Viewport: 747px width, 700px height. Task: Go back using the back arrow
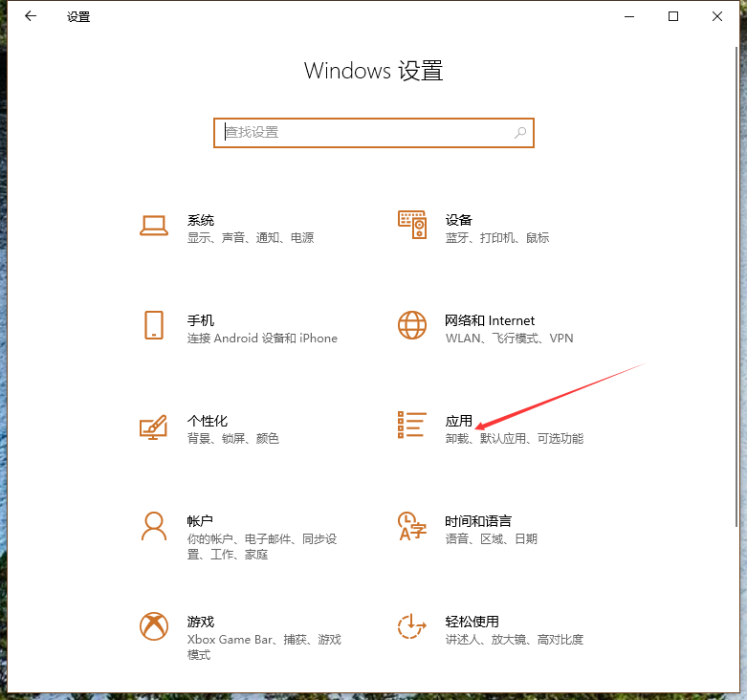coord(31,16)
